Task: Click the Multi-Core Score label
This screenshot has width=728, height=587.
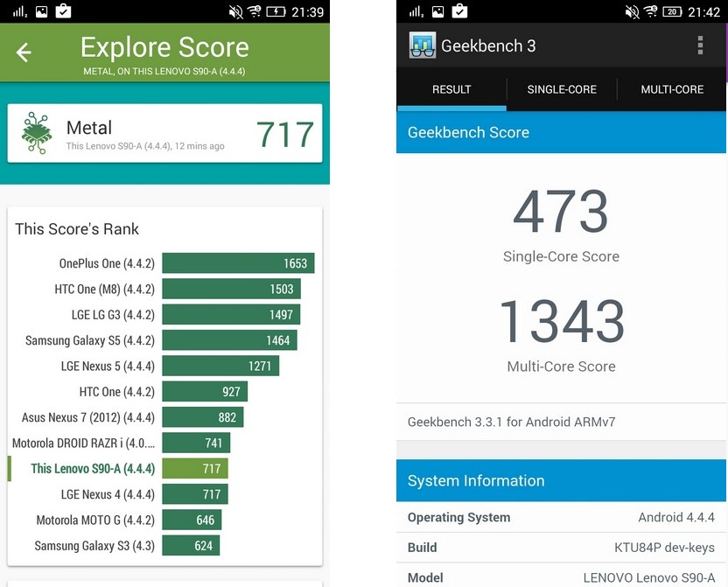Action: tap(562, 367)
